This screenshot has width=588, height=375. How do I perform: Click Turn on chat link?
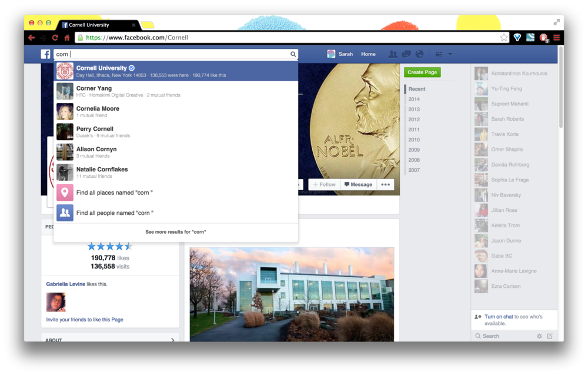[499, 317]
